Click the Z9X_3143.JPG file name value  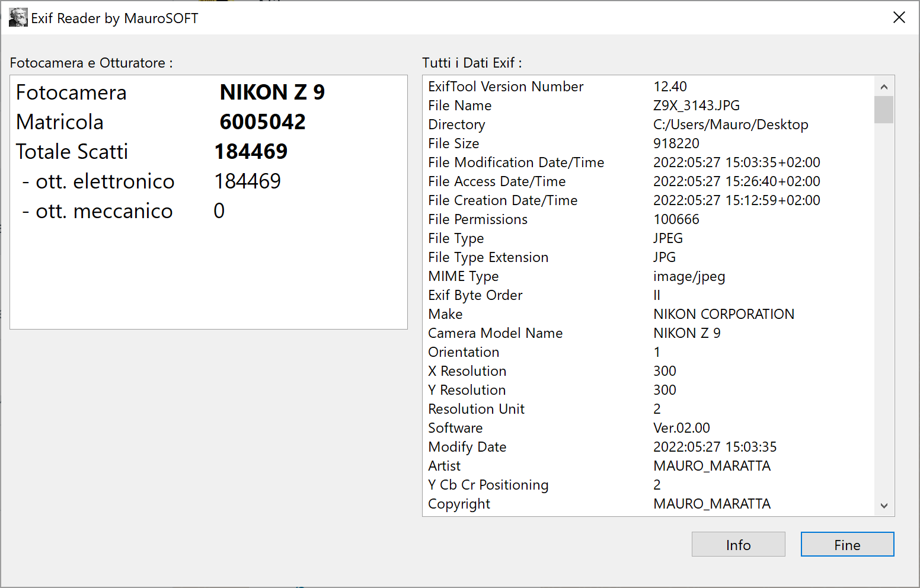tap(697, 106)
